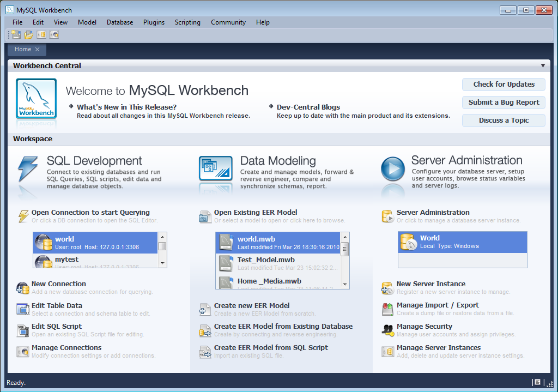Close the Home tab

tap(38, 50)
